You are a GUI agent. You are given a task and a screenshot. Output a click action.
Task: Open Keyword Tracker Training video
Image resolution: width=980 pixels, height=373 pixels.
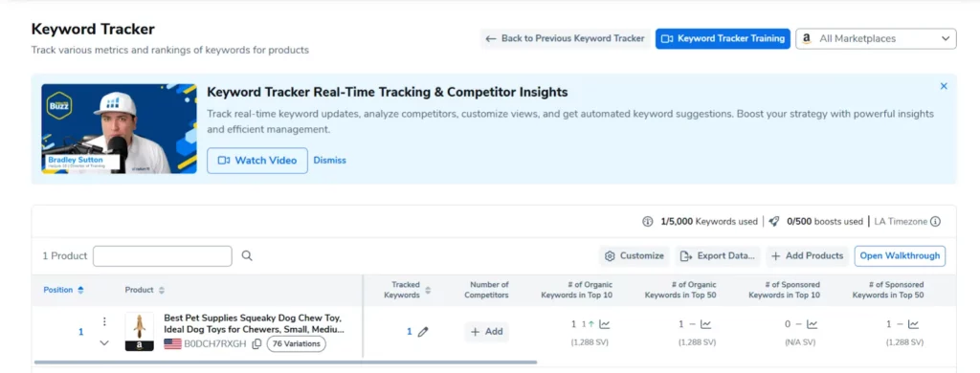(x=723, y=39)
